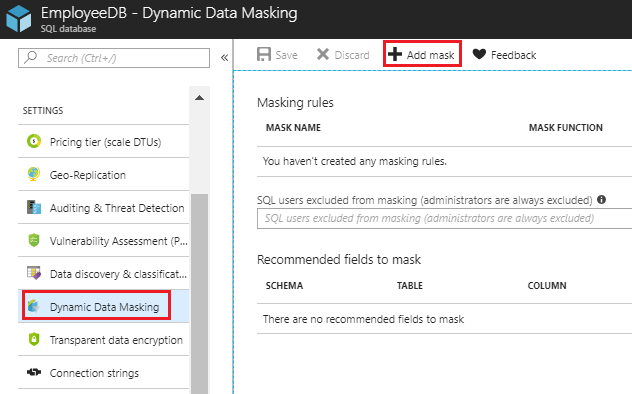The image size is (632, 394).
Task: Click the Dynamic Data Masking icon
Action: pos(34,306)
